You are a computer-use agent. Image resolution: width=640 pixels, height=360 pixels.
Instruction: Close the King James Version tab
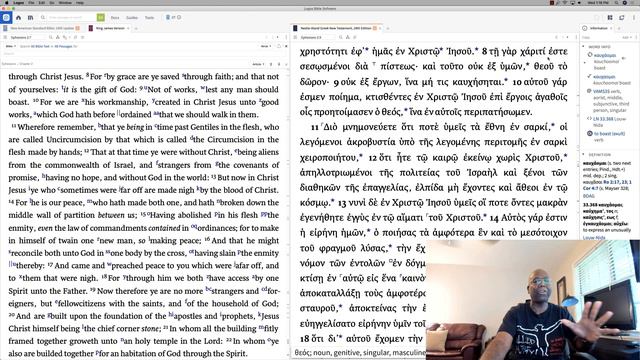pos(129,28)
